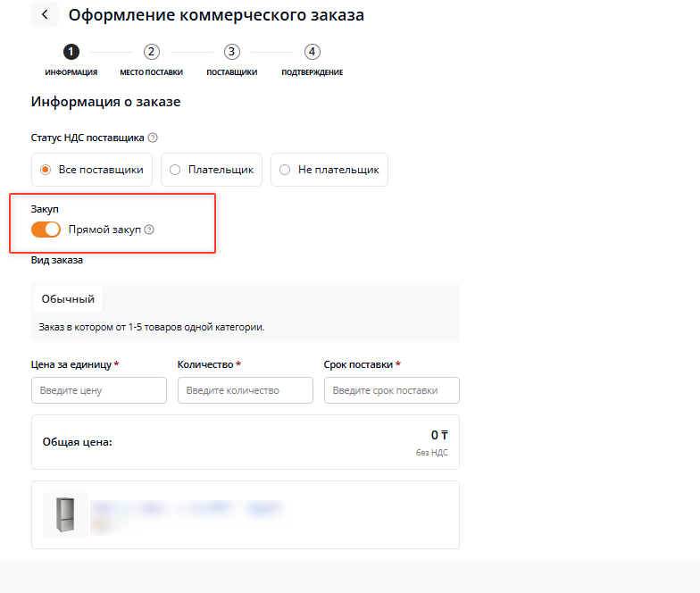700x593 pixels.
Task: Click the refrigerator product thumbnail
Action: coord(65,514)
